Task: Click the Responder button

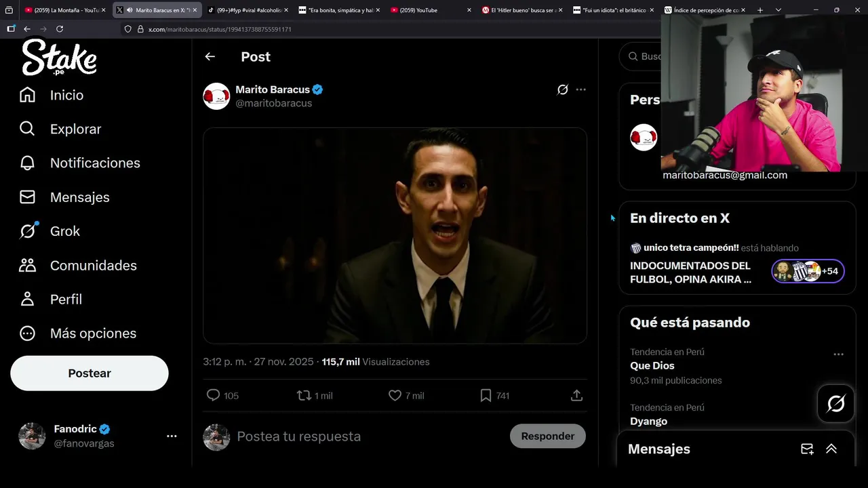Action: (x=548, y=436)
